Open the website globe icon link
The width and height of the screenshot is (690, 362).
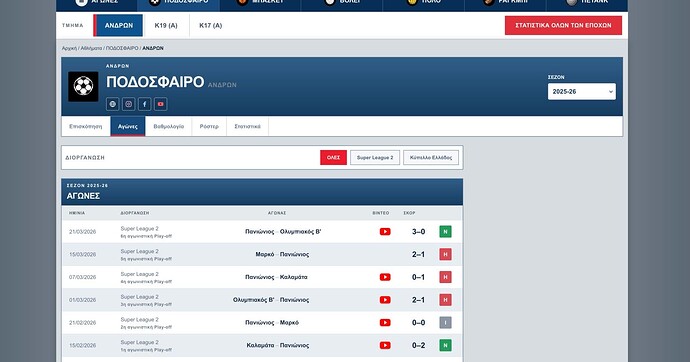pos(113,104)
